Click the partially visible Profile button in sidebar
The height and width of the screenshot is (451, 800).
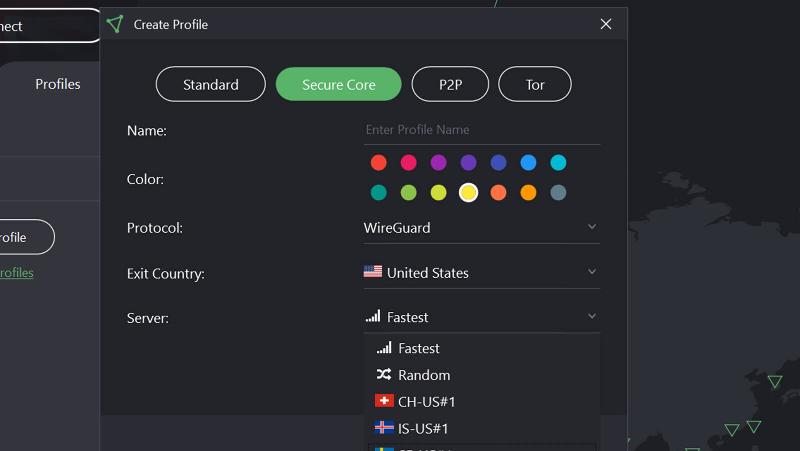[x=27, y=237]
